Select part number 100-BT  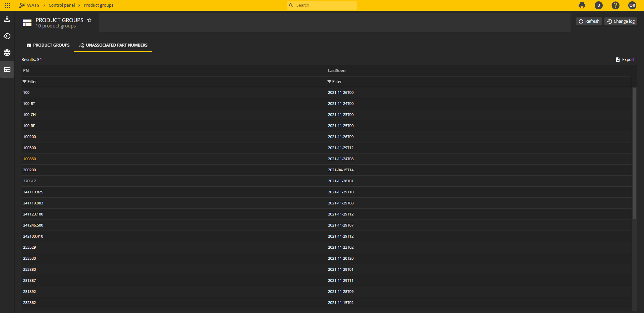29,104
